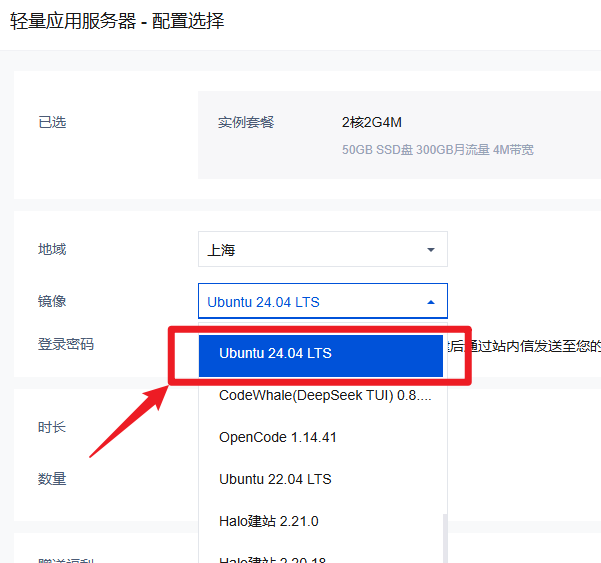601x563 pixels.
Task: Click the up caret in the 镜像 dropdown
Action: pos(431,302)
